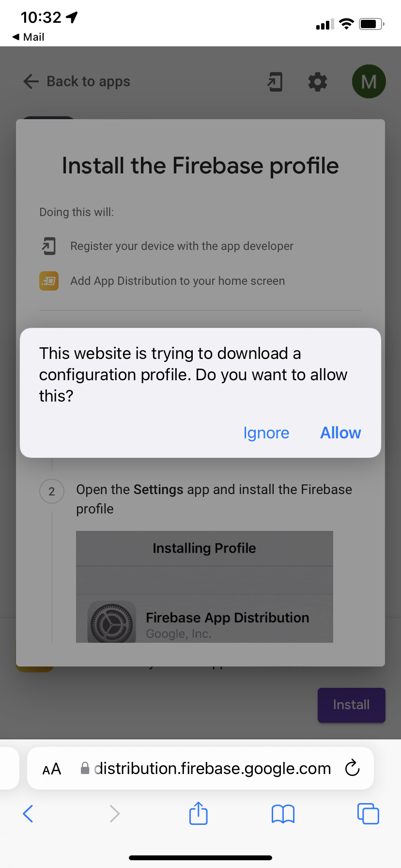This screenshot has height=868, width=401.
Task: Go back in Safari history
Action: pyautogui.click(x=28, y=813)
